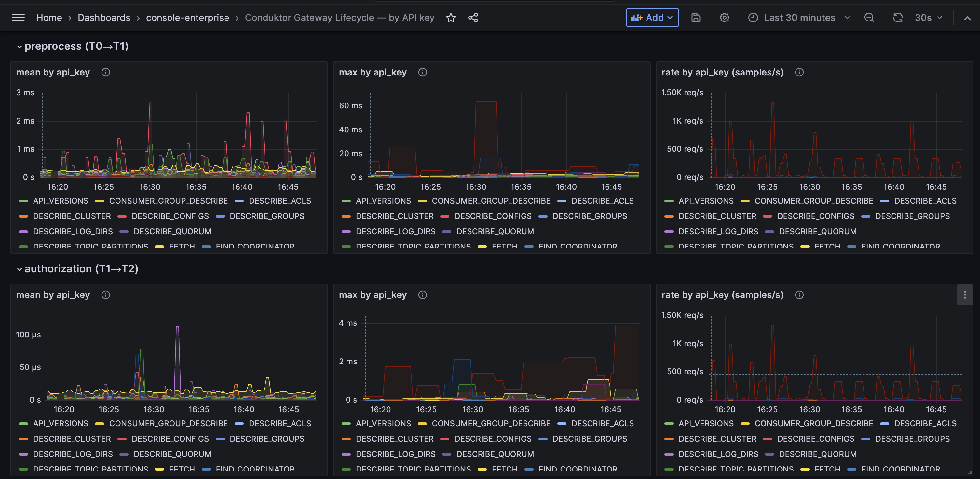Show info for authorization rate by api_key panel
Viewport: 980px width, 479px height.
pos(799,295)
